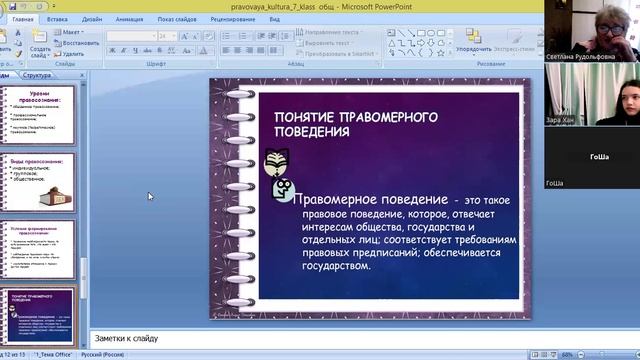Open the font color A swatch
This screenshot has height=360, width=640.
tap(203, 51)
